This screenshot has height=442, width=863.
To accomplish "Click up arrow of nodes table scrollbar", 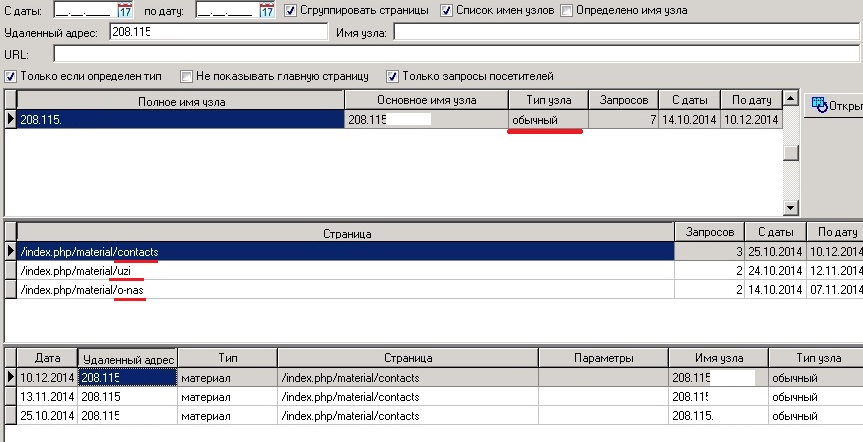I will (x=791, y=99).
